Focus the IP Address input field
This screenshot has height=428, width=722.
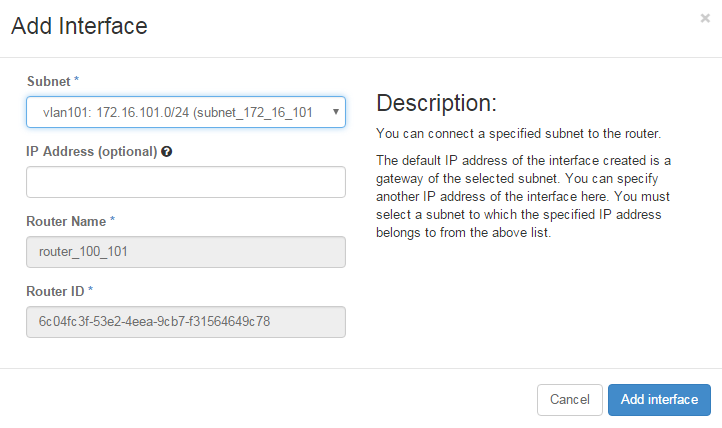(x=186, y=182)
